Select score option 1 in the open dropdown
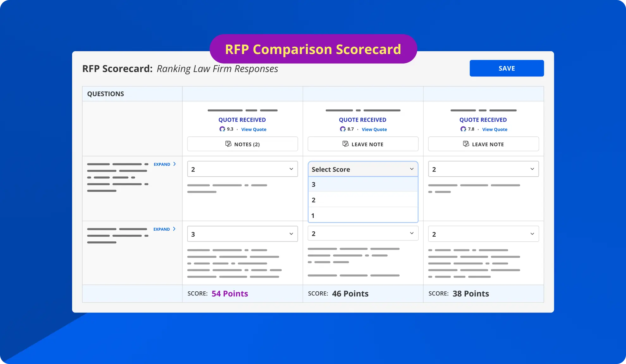Viewport: 626px width, 364px height. tap(363, 215)
